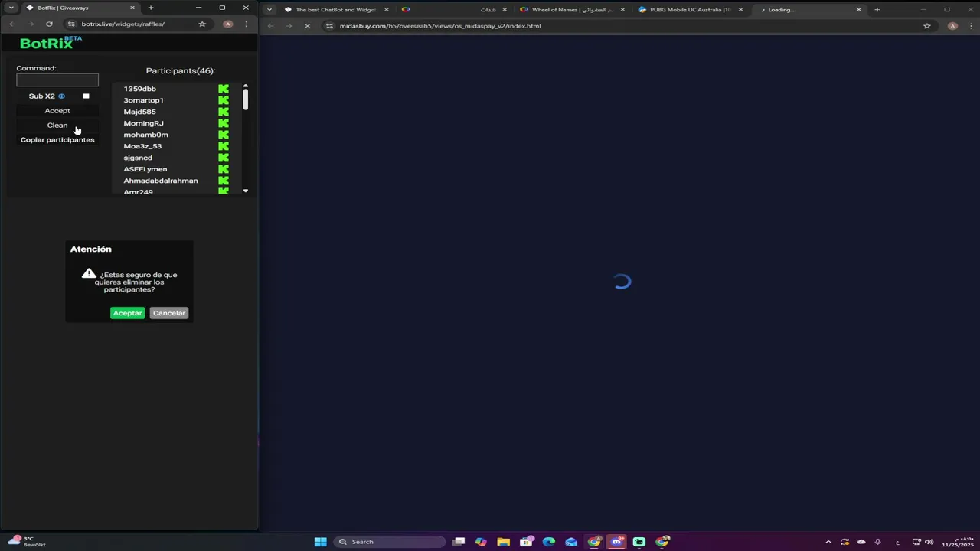Bookmark the midasbuy page with star icon
The width and height of the screenshot is (980, 551).
[927, 26]
